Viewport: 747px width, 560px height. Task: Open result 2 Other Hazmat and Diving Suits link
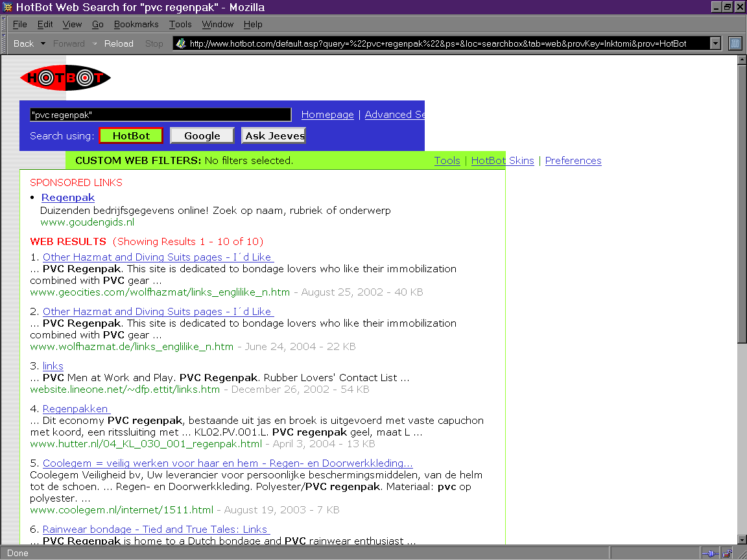pos(158,311)
